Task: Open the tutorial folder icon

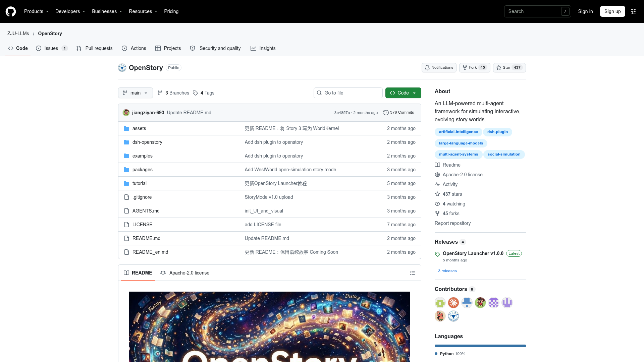Action: 126,183
